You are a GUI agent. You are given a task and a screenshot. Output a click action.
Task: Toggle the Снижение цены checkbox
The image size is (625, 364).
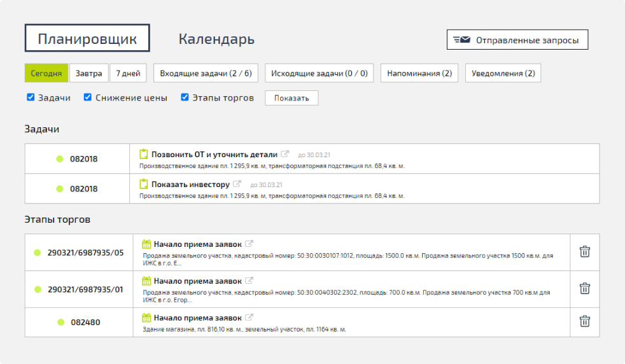point(88,97)
